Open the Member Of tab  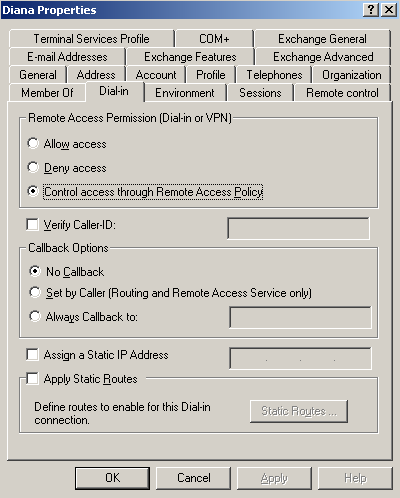[47, 93]
